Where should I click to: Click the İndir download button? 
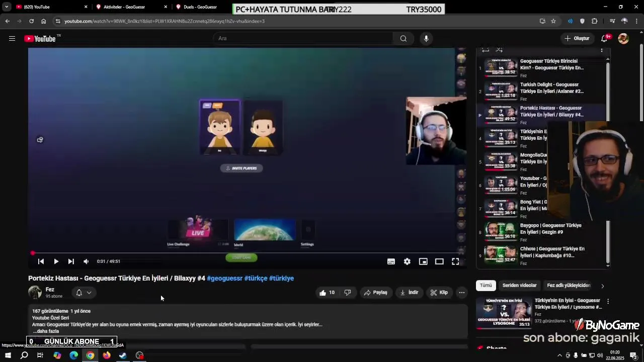[x=409, y=293]
